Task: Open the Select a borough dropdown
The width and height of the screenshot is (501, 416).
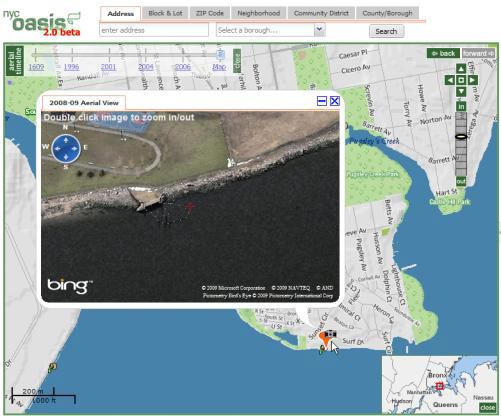Action: [x=270, y=30]
